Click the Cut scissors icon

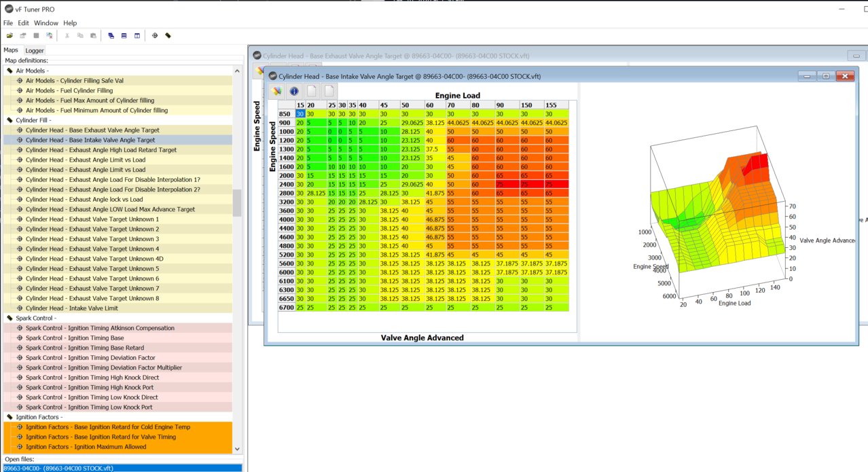pyautogui.click(x=67, y=35)
